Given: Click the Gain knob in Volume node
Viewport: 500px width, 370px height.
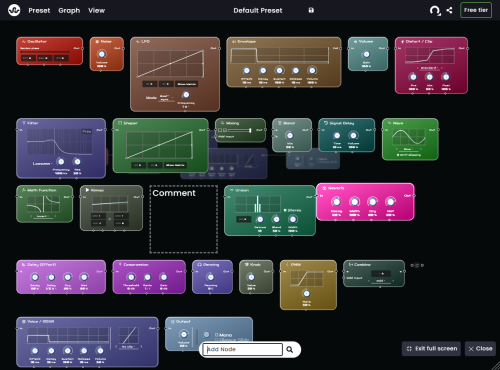Looking at the screenshot, I should tap(366, 54).
